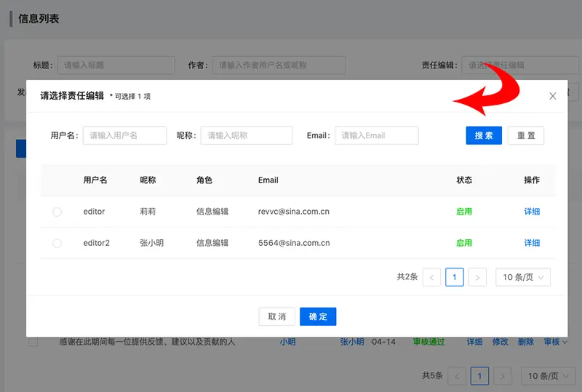The height and width of the screenshot is (392, 582).
Task: Click email 5564@sina.com.cn
Action: pyautogui.click(x=294, y=243)
